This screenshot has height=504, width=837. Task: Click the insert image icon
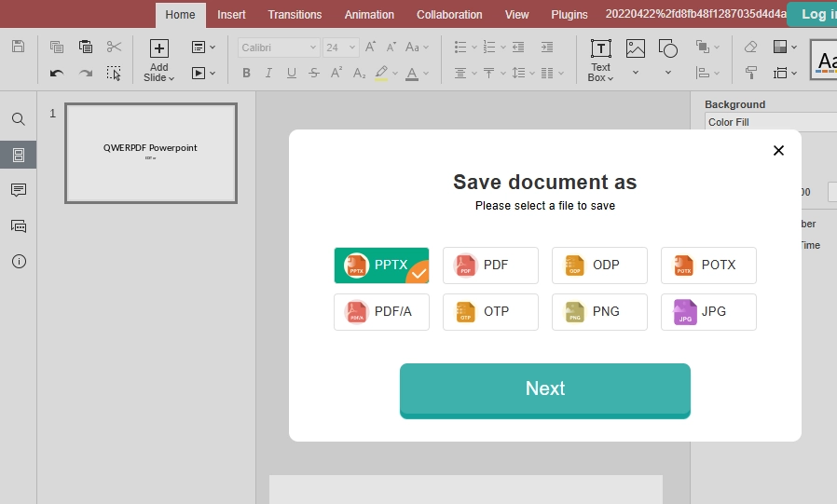pyautogui.click(x=636, y=48)
